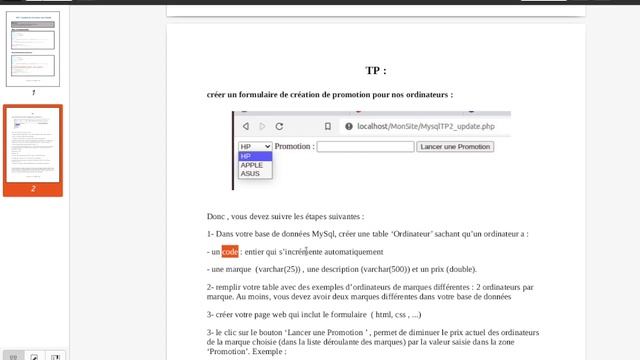Image resolution: width=640 pixels, height=360 pixels.
Task: Click the 'Lancer une Promotion' button
Action: tap(455, 147)
